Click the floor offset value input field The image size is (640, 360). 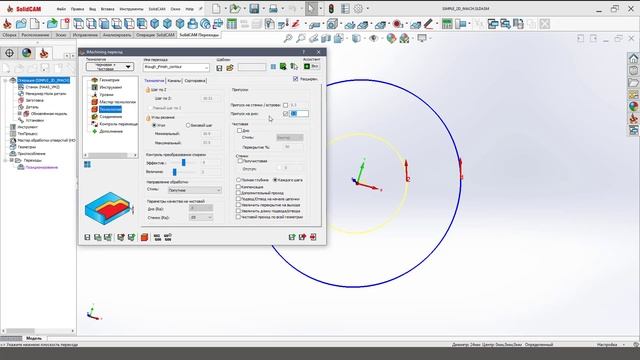point(299,114)
